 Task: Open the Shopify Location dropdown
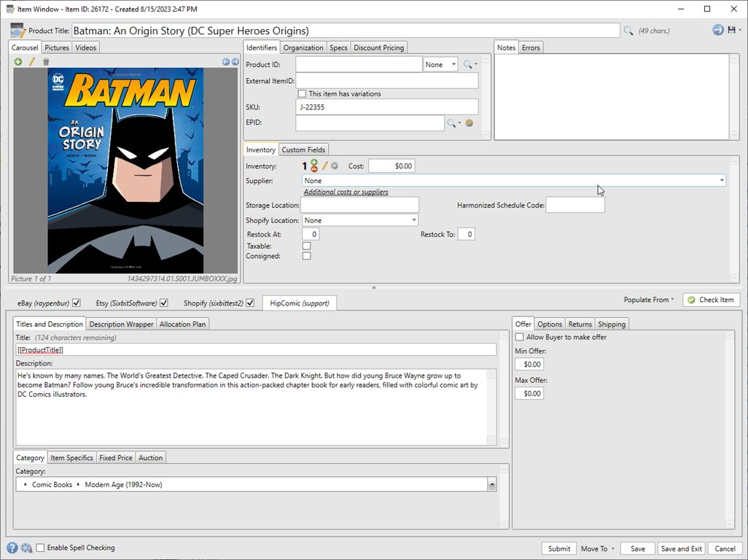(360, 220)
